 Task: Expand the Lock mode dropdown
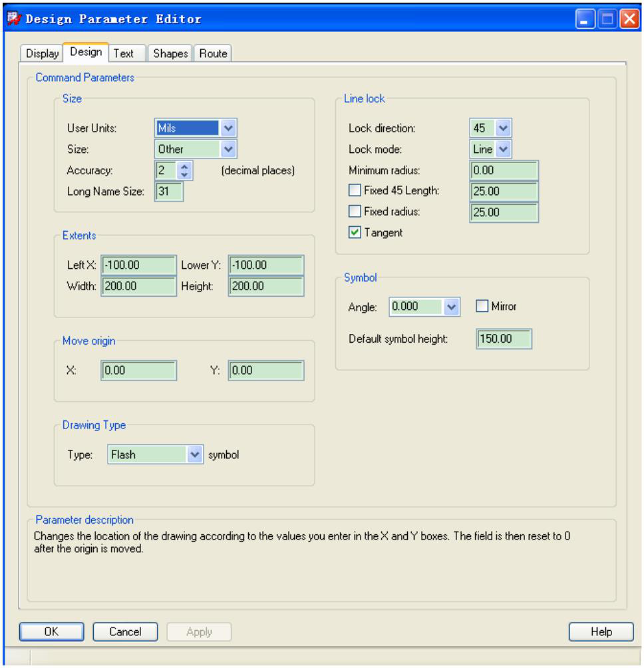point(503,149)
